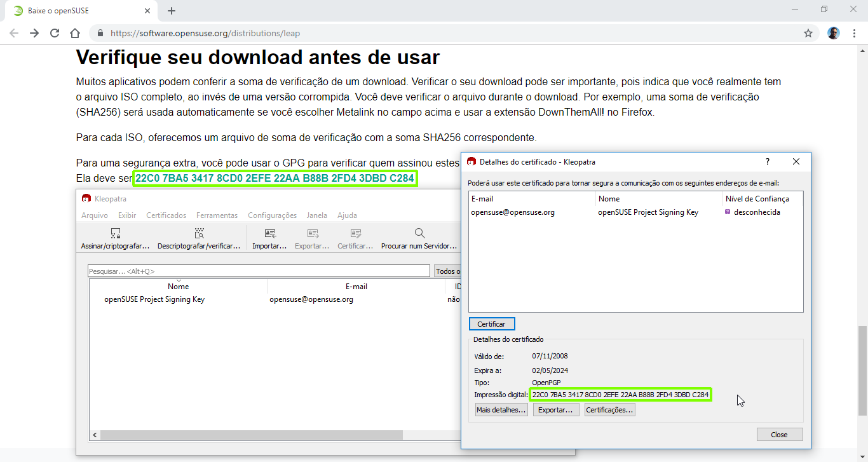Click the Nível de Confiança column header
This screenshot has width=868, height=462.
[x=763, y=199]
